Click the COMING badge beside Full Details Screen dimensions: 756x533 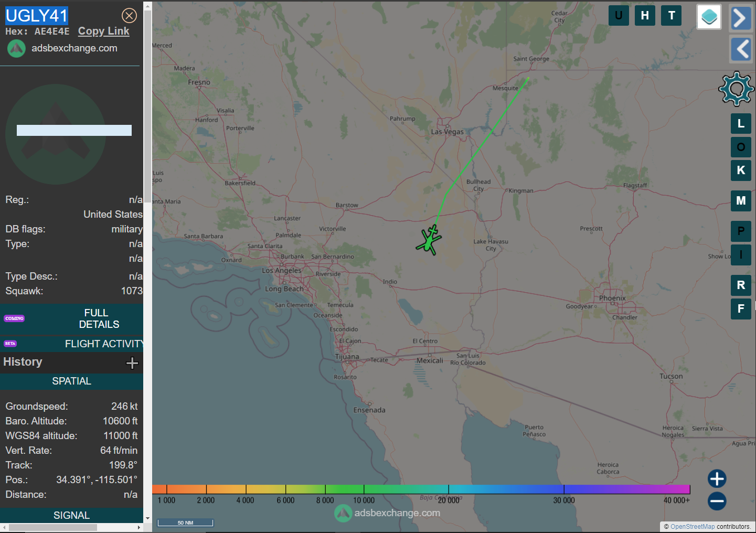[14, 318]
